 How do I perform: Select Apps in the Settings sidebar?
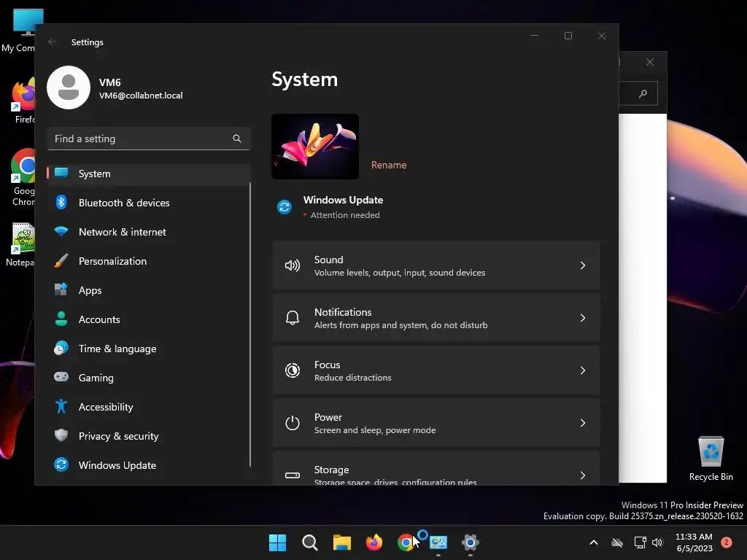tap(149, 290)
